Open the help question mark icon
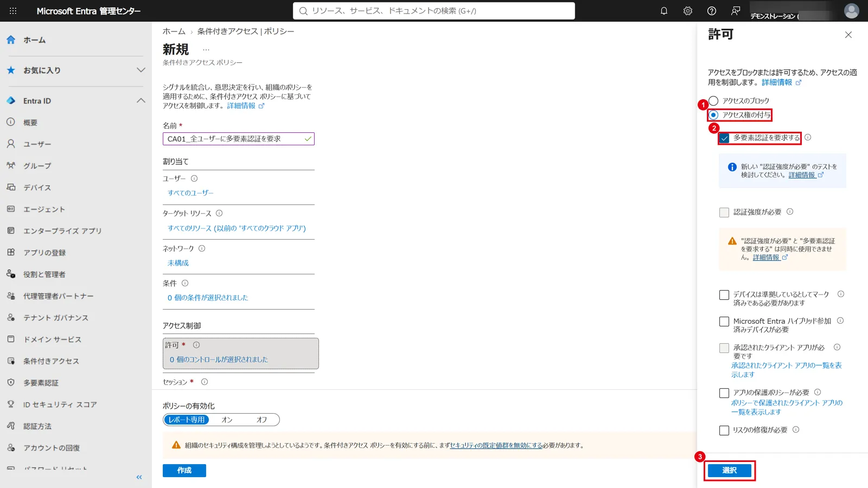The width and height of the screenshot is (868, 488). point(712,11)
